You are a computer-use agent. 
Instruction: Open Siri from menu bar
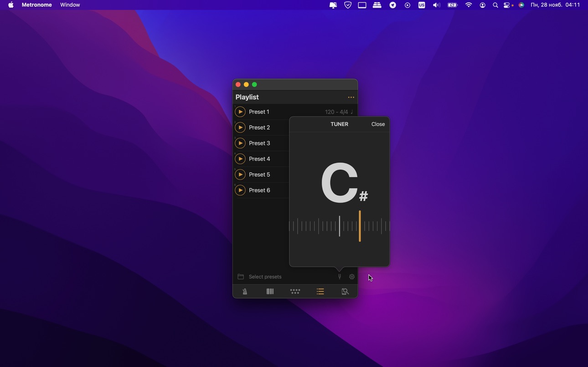point(521,5)
